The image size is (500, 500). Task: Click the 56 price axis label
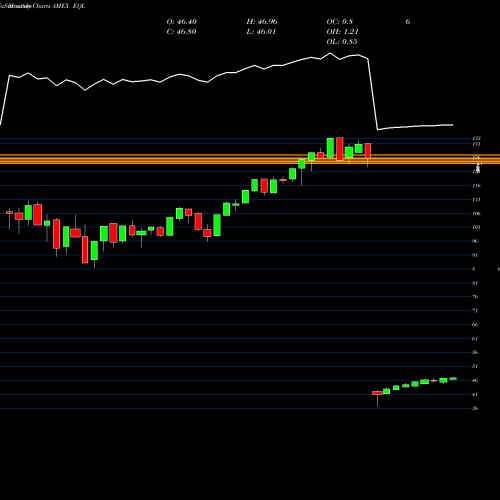click(x=475, y=352)
